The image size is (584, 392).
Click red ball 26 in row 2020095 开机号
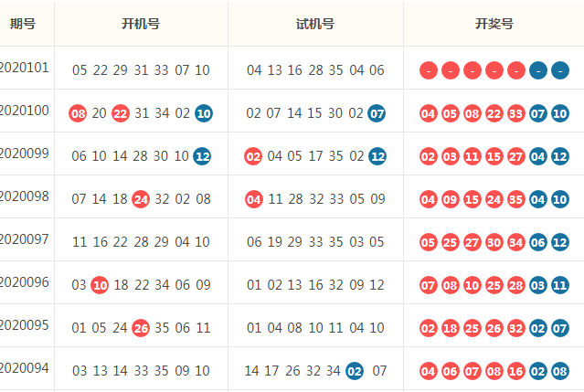coord(141,328)
